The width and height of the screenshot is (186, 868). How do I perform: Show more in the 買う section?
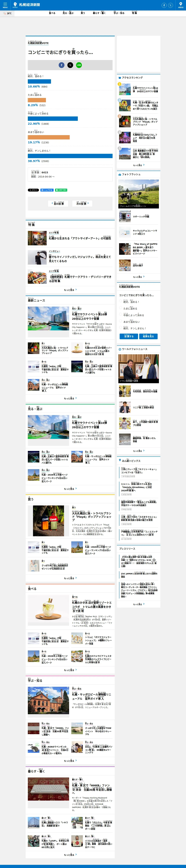(70, 578)
